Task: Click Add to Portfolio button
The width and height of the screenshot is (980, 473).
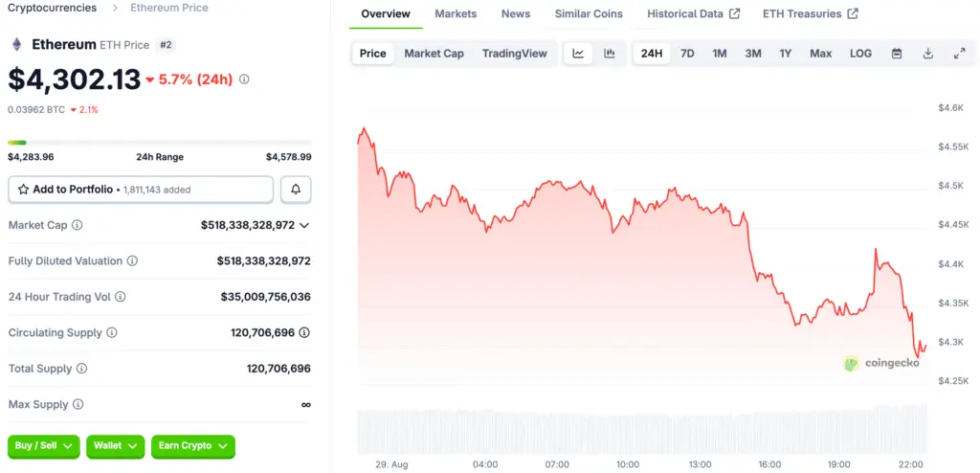Action: pos(141,190)
